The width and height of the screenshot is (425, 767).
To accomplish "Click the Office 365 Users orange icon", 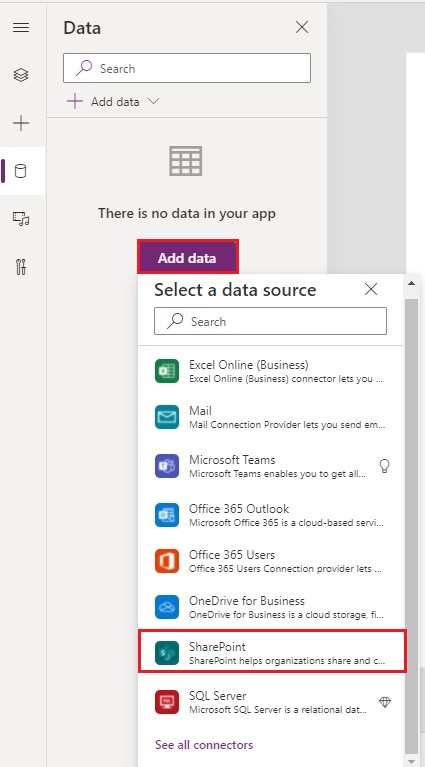I will [x=167, y=561].
